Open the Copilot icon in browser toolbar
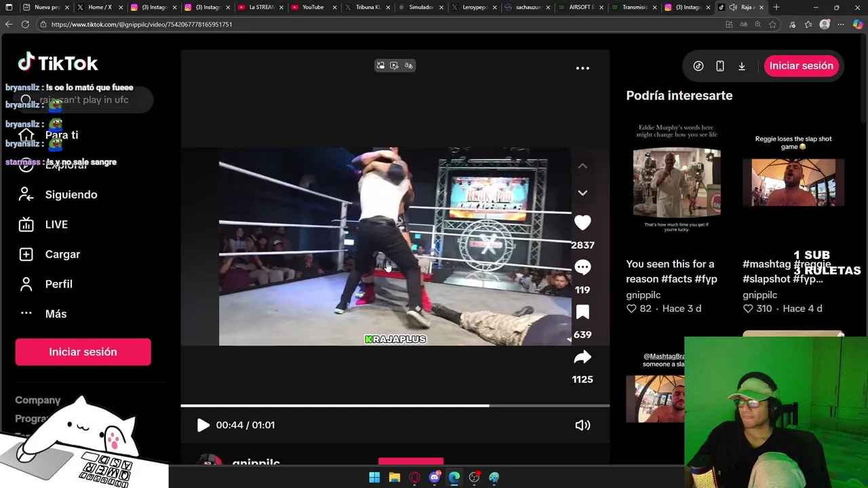Screen dimensions: 868x488 (x=858, y=24)
